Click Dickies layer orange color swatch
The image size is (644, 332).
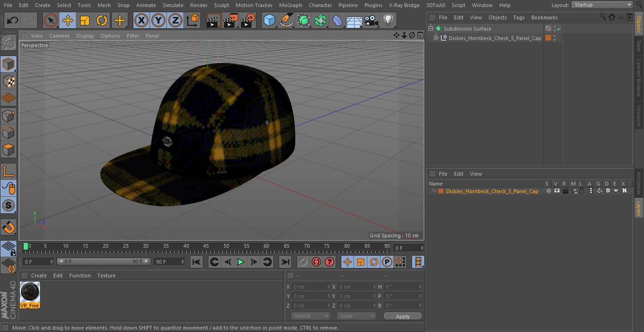441,191
